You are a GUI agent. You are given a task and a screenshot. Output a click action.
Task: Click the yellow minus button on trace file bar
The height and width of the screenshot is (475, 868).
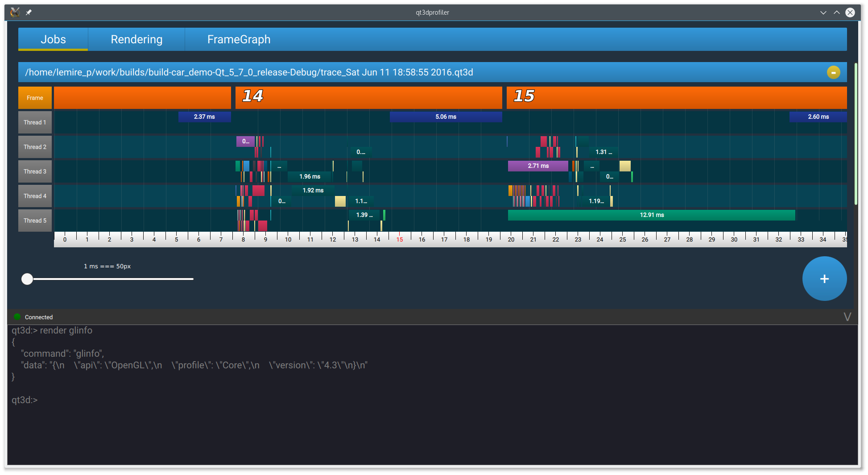(x=833, y=72)
